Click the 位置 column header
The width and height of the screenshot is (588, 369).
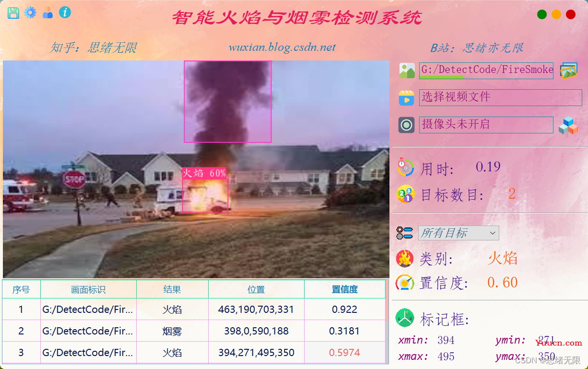[x=256, y=289]
